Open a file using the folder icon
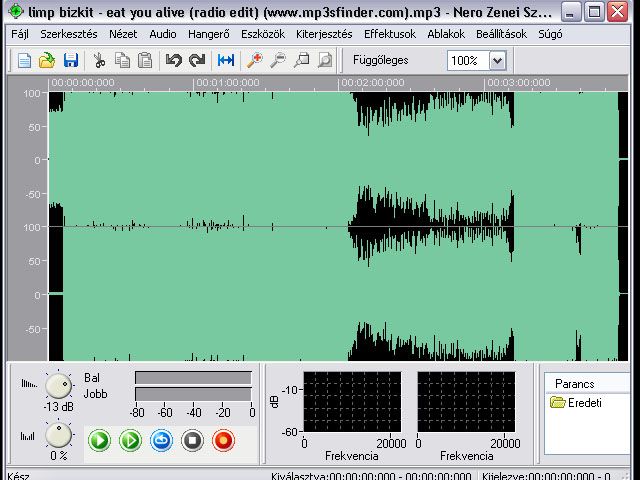Screen dimensions: 640x480 (x=47, y=60)
